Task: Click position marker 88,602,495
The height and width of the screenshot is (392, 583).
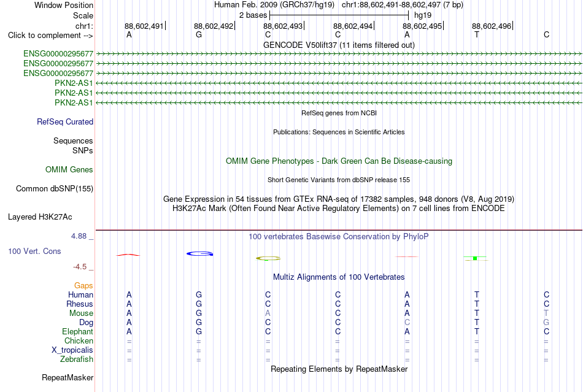Action: pyautogui.click(x=422, y=26)
